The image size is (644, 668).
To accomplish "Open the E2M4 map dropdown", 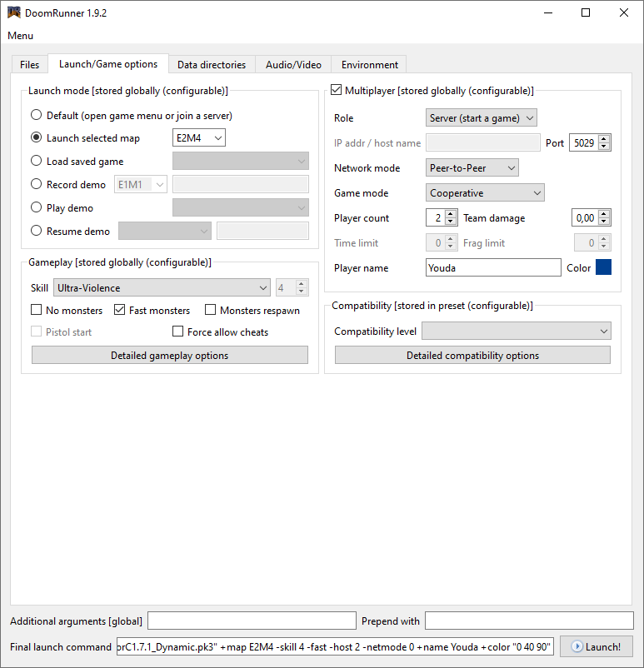I will (x=199, y=138).
